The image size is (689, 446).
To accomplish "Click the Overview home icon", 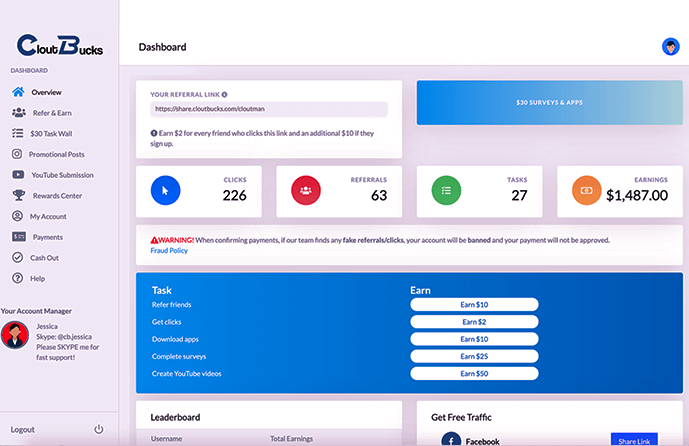I will tap(18, 92).
